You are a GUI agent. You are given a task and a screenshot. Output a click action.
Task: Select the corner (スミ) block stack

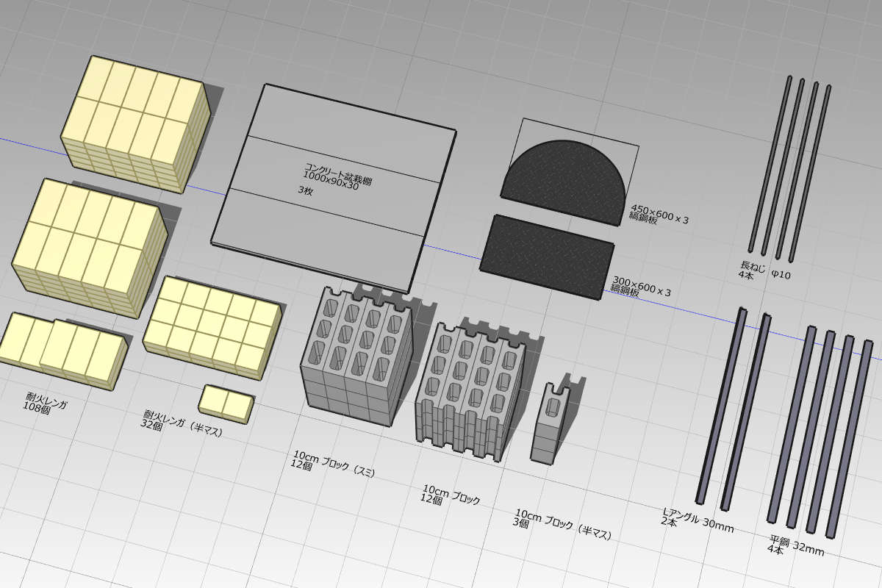356,357
